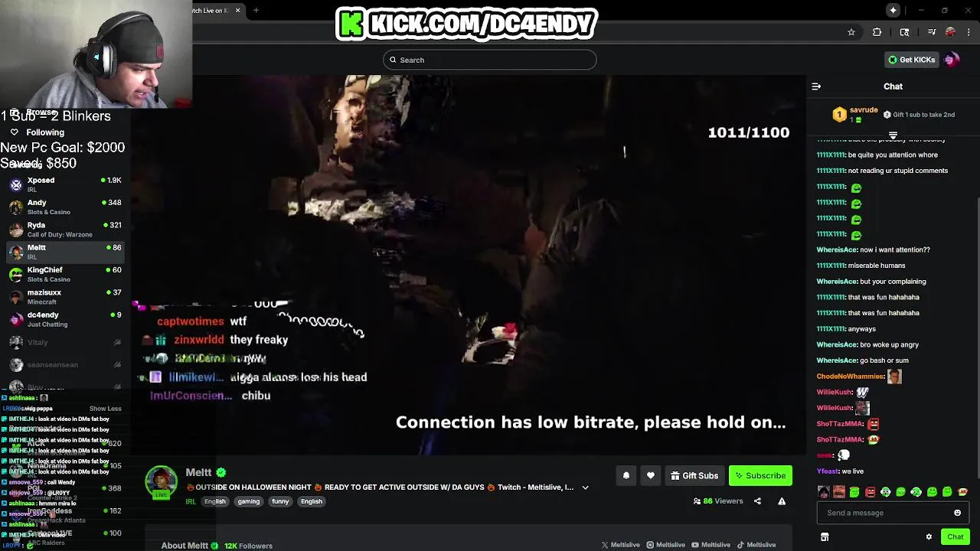Open dc4endy channel in sidebar

[65, 319]
